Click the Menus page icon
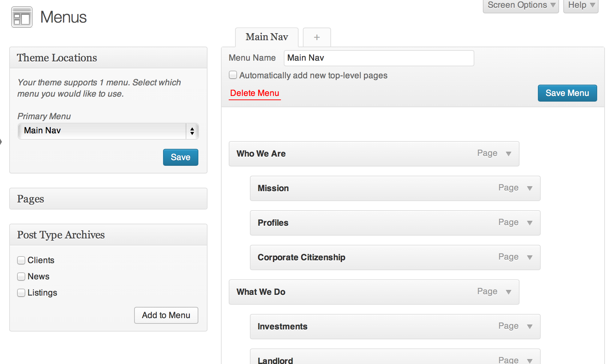The height and width of the screenshot is (364, 612). [22, 17]
